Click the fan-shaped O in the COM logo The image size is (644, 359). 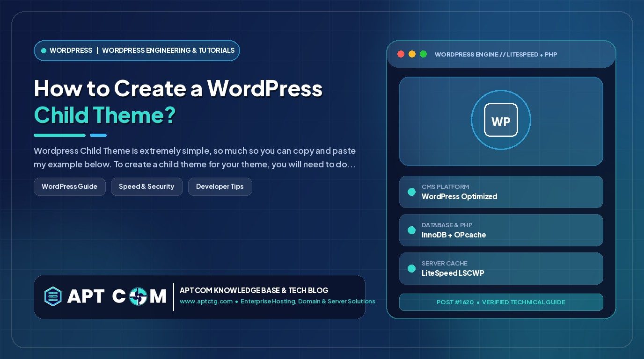click(139, 296)
